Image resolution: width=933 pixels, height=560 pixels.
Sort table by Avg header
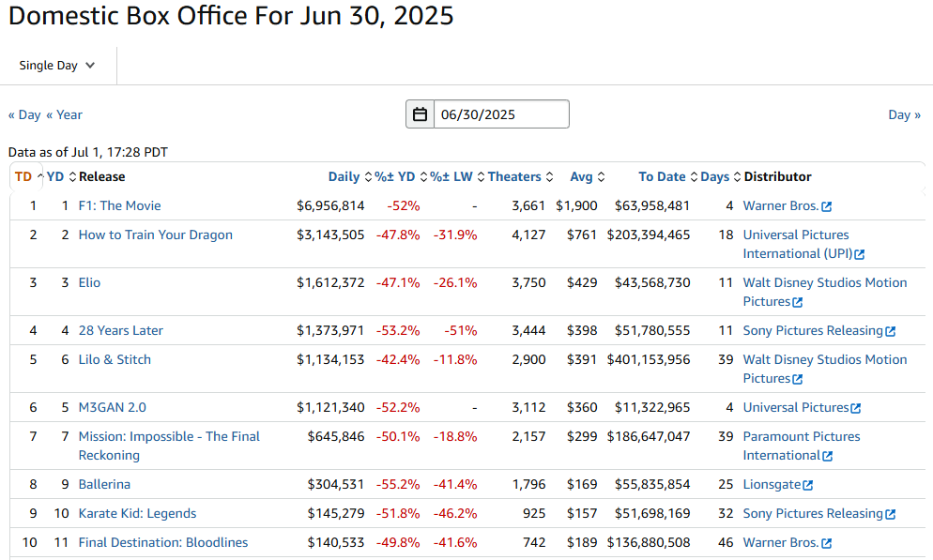pyautogui.click(x=581, y=176)
